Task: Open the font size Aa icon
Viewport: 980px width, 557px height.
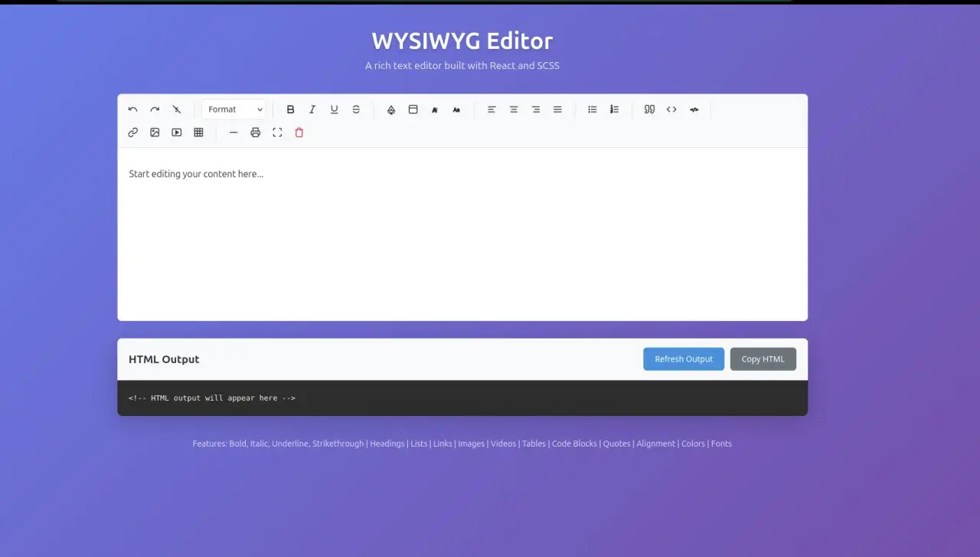Action: coord(456,110)
